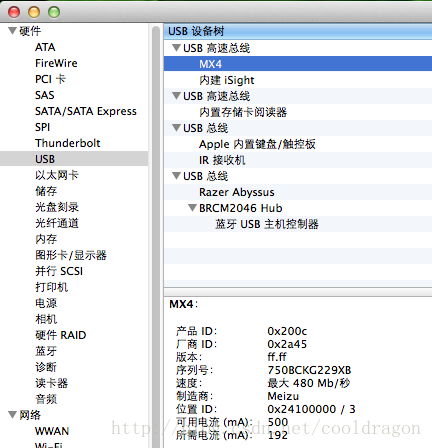The width and height of the screenshot is (432, 448).
Task: Click the yellow minimize window button
Action: pyautogui.click(x=34, y=12)
